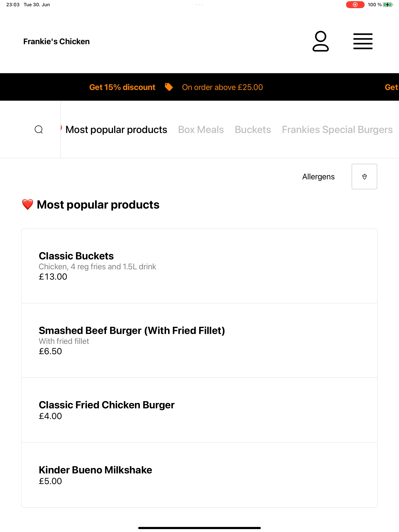399x532 pixels.
Task: Tap the Get 15% discount banner text
Action: coord(122,87)
